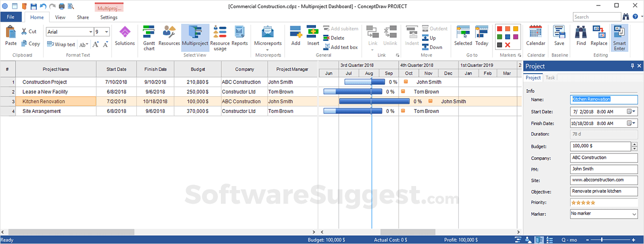Open the Solutions panel
Viewport: 644px width, 244px height.
125,36
